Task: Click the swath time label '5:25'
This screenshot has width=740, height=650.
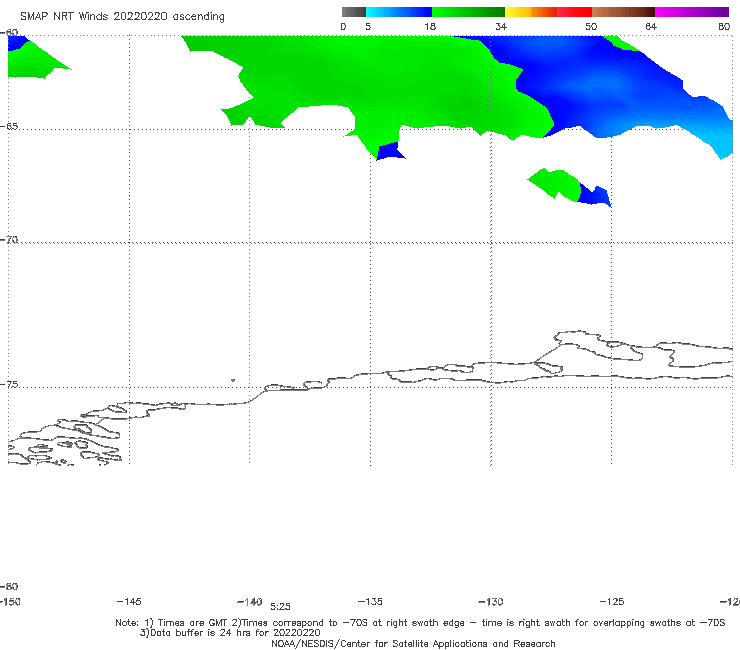Action: pos(280,607)
